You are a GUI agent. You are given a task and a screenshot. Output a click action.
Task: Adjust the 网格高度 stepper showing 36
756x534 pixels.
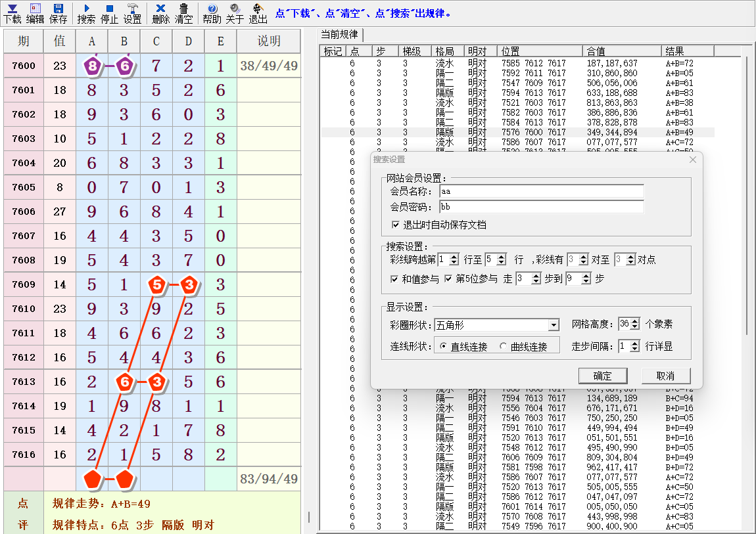635,324
